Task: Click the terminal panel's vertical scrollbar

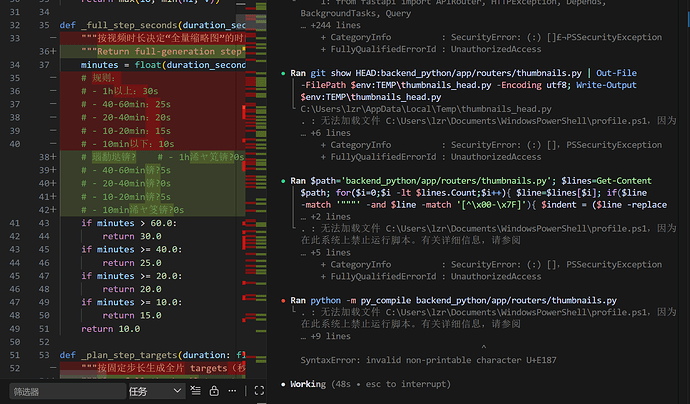Action: click(688, 20)
